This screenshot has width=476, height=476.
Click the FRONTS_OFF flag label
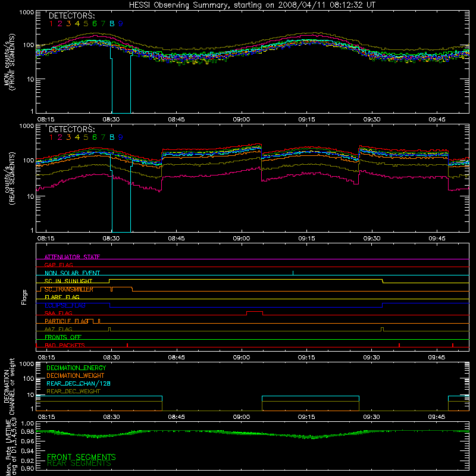(63, 337)
